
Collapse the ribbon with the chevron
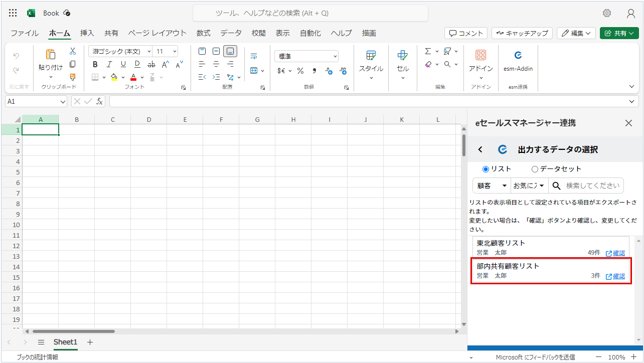(632, 86)
